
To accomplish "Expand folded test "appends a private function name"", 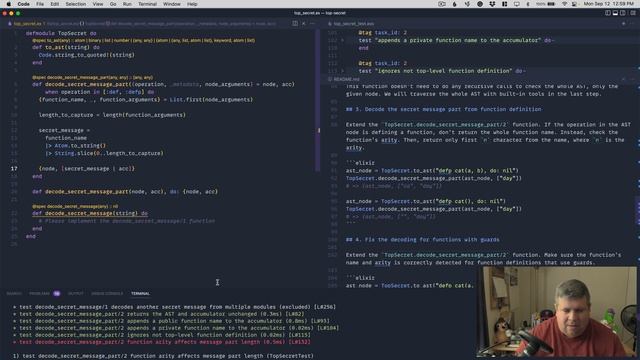I will pyautogui.click(x=342, y=40).
